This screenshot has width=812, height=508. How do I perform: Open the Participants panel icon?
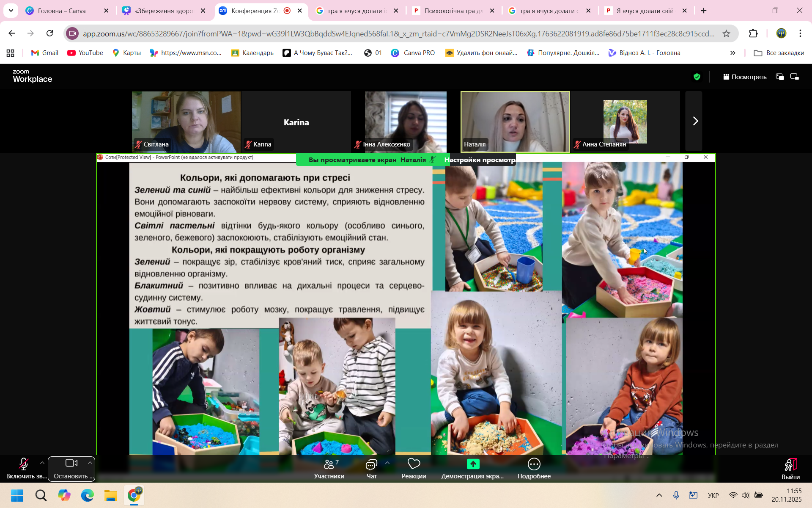(329, 464)
